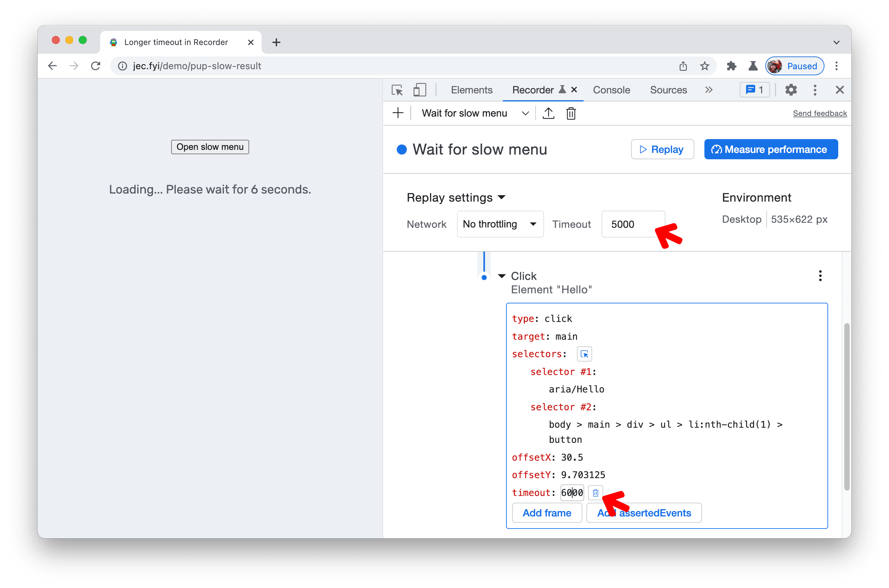Click the Replay button

pyautogui.click(x=662, y=149)
